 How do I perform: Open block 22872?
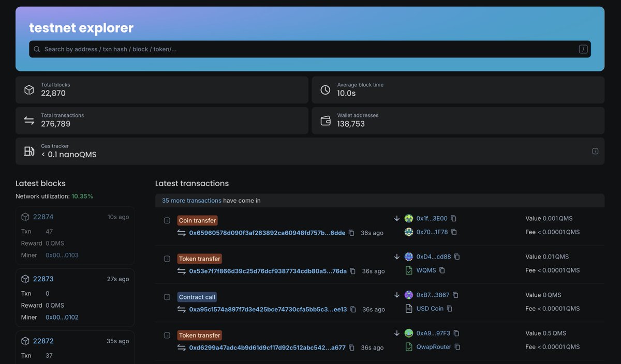click(43, 341)
